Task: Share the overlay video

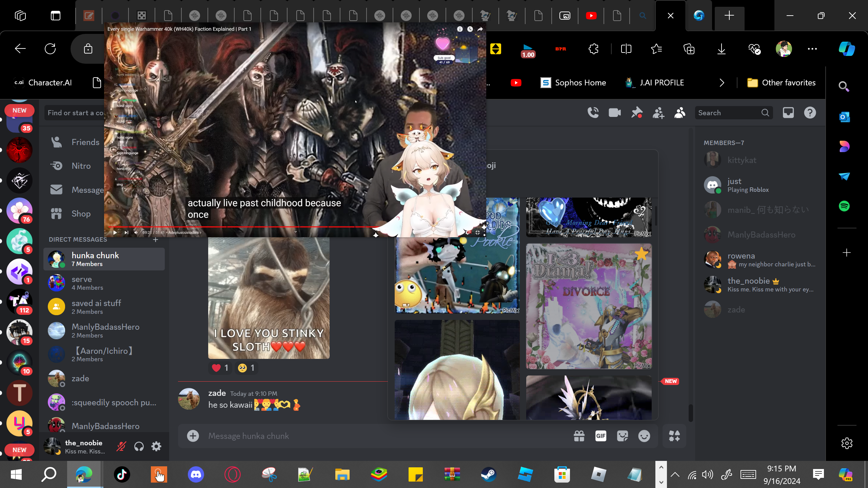Action: pos(480,29)
